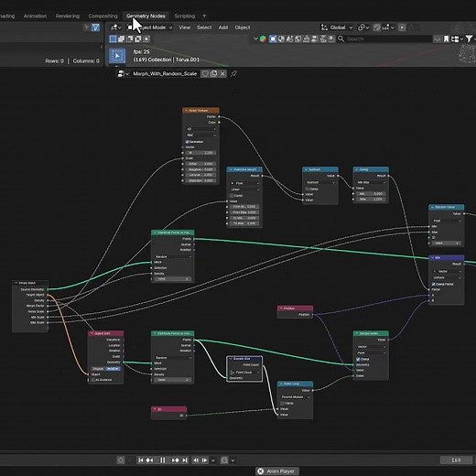Select Relative in Object Info node

click(x=113, y=369)
